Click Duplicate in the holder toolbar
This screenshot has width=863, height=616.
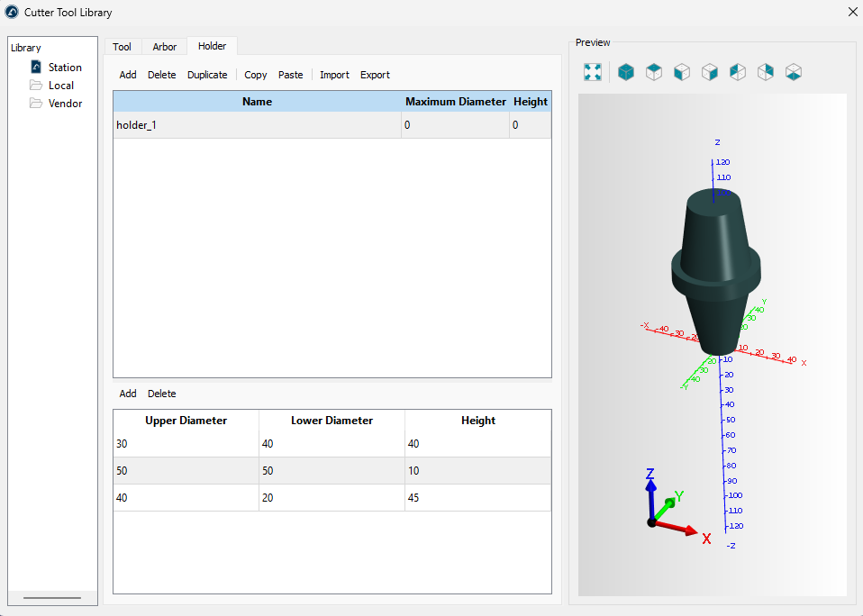pyautogui.click(x=207, y=75)
